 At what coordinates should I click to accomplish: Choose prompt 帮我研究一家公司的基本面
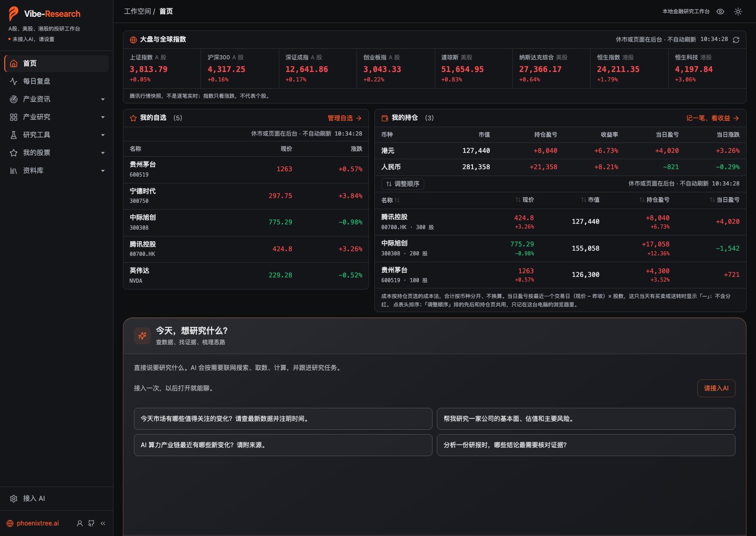[586, 419]
